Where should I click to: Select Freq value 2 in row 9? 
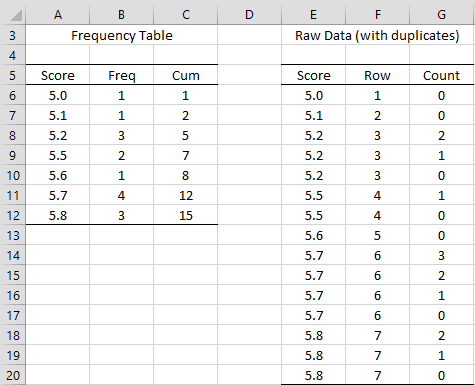(x=121, y=155)
